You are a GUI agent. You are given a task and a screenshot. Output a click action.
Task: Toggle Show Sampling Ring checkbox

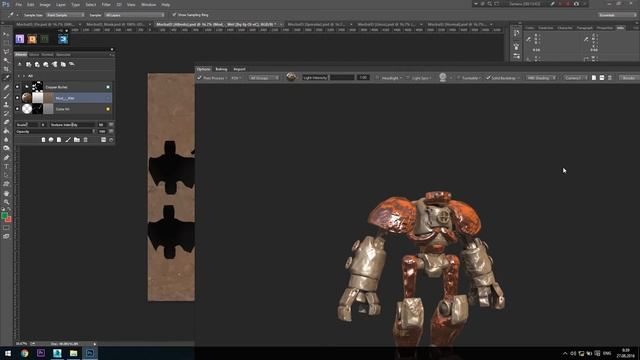click(174, 15)
